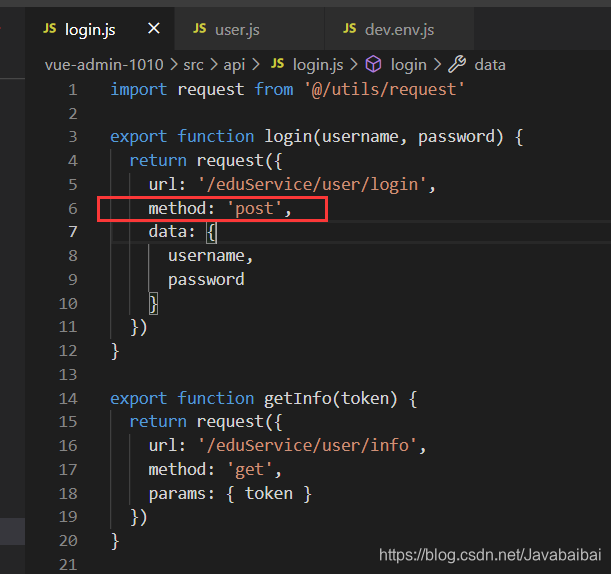The height and width of the screenshot is (574, 611).
Task: Select the JS icon on dev.env.js tab
Action: pos(350,28)
